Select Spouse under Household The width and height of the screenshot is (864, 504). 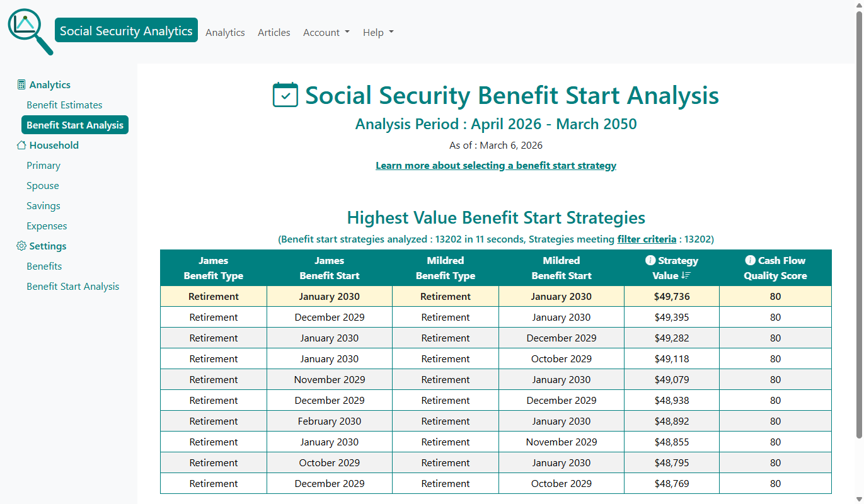click(42, 185)
